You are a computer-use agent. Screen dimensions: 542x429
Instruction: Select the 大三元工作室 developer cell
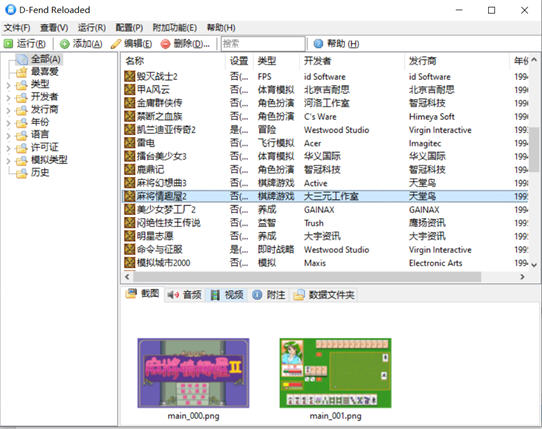331,196
